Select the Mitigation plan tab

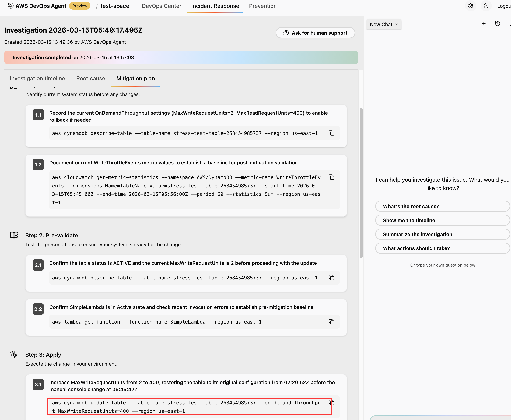(135, 78)
